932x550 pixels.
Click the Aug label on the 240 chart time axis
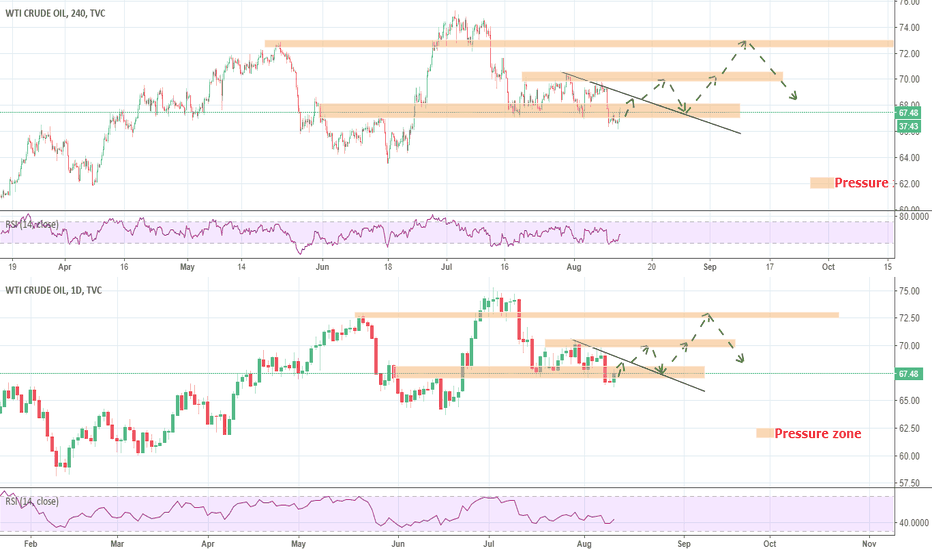tap(574, 267)
